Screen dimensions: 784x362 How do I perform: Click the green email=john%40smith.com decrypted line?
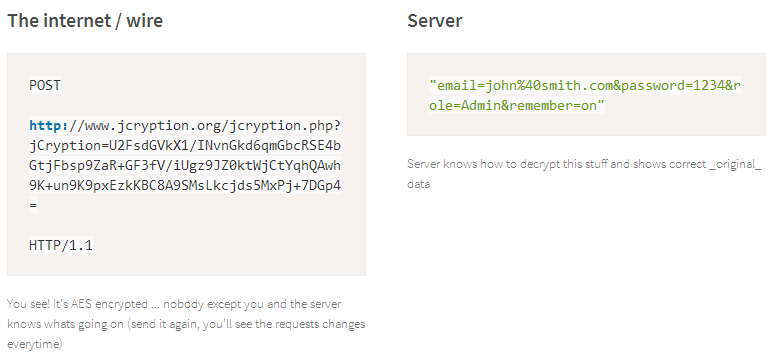[x=585, y=86]
